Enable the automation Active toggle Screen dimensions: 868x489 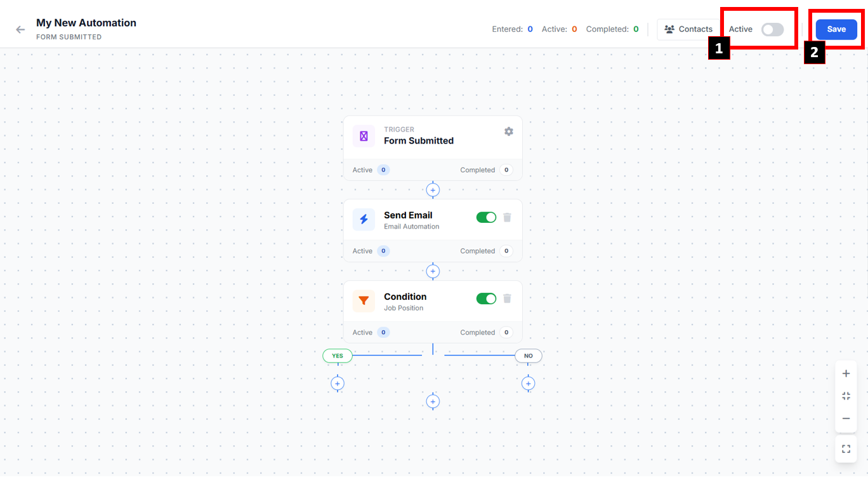pyautogui.click(x=772, y=29)
